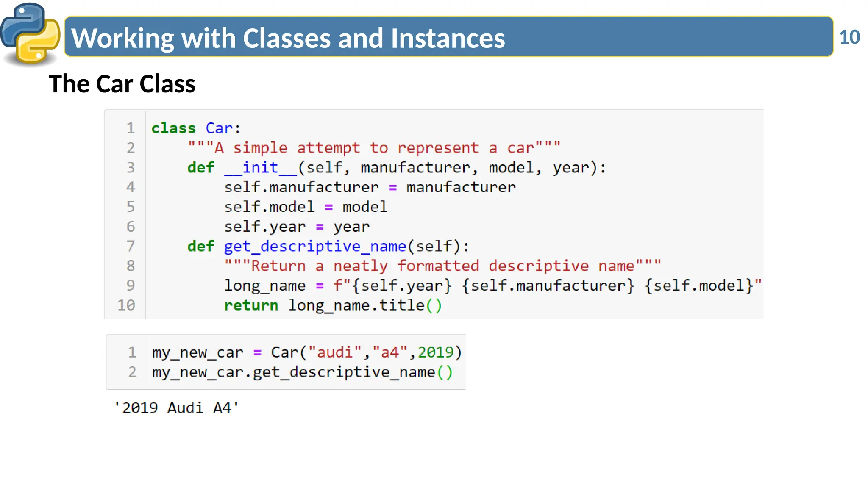This screenshot has width=868, height=488.
Task: Click the 'get_descriptive_name(self)' definition line
Action: pyautogui.click(x=328, y=246)
